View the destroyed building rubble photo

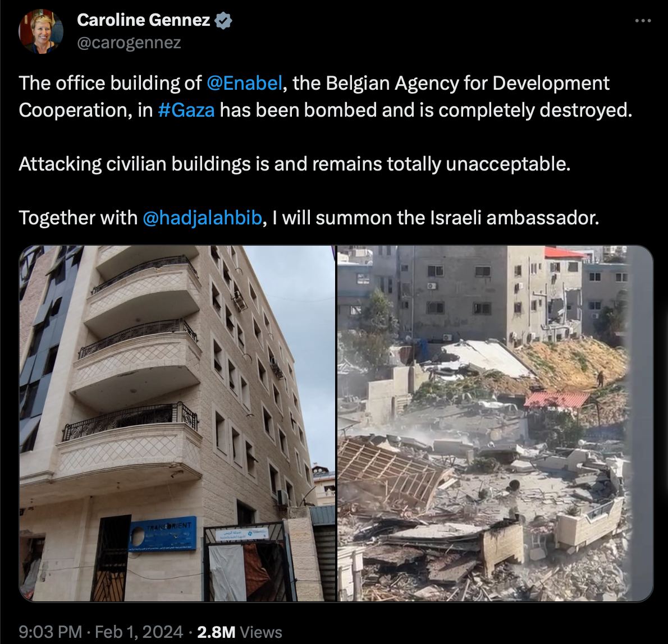point(495,424)
